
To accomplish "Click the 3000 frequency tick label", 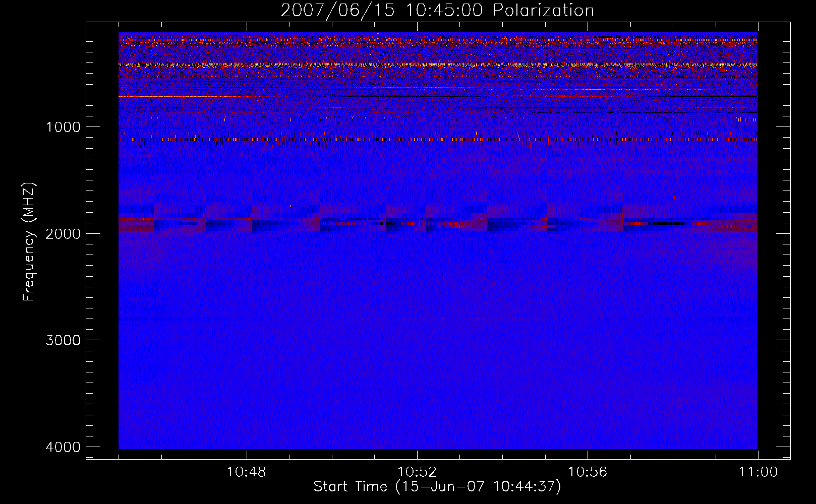I will click(x=63, y=340).
